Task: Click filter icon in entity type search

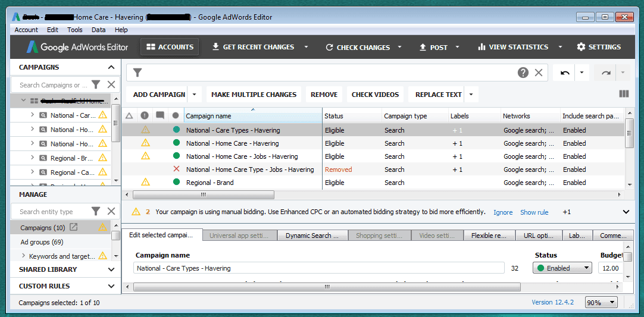Action: tap(96, 212)
